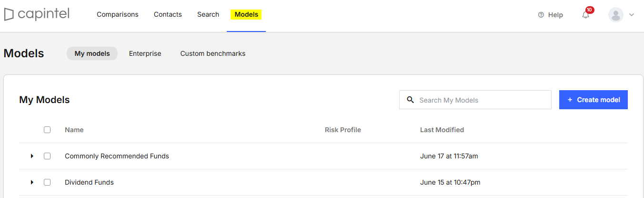This screenshot has height=198, width=644.
Task: Open the account menu chevron
Action: [632, 15]
